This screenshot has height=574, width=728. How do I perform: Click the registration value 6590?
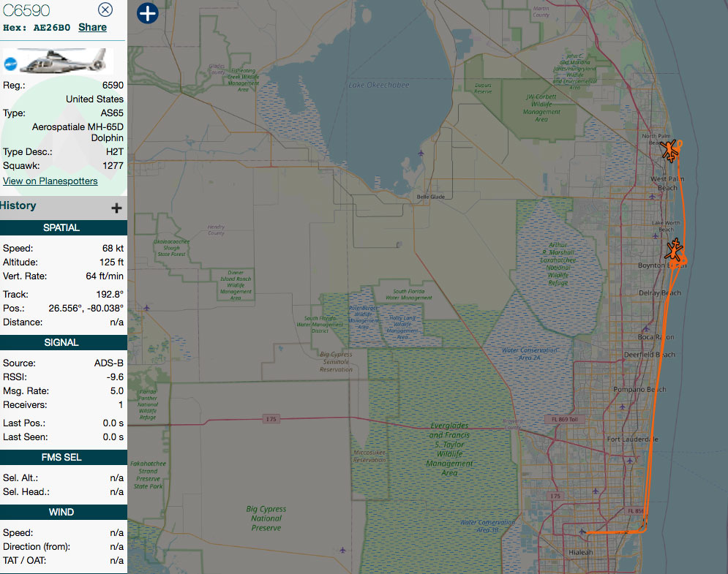pos(113,86)
